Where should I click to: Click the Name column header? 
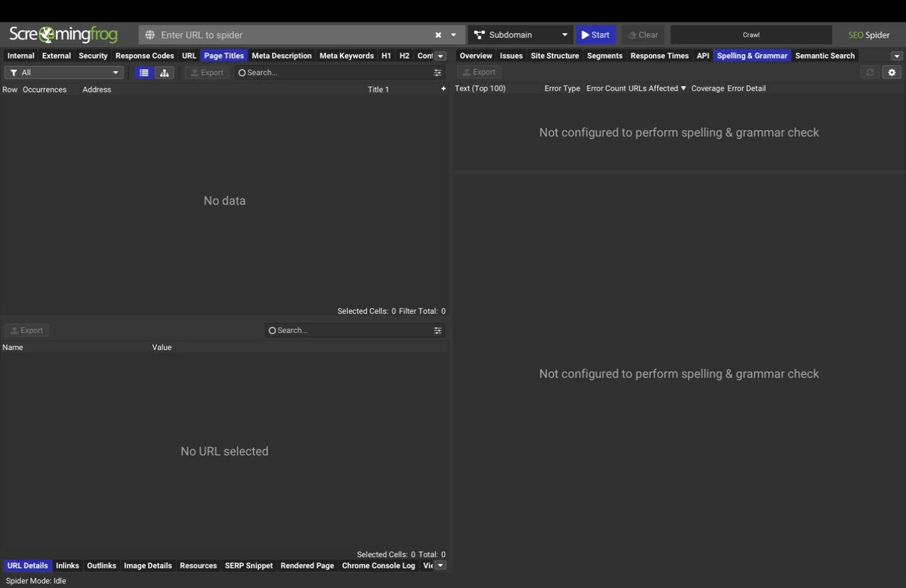pos(13,347)
